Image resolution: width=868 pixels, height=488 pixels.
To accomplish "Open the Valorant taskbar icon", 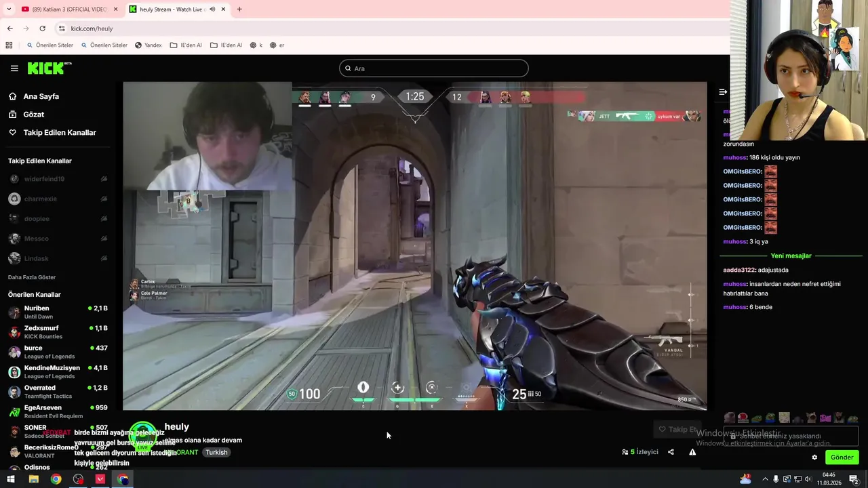I will point(100,479).
